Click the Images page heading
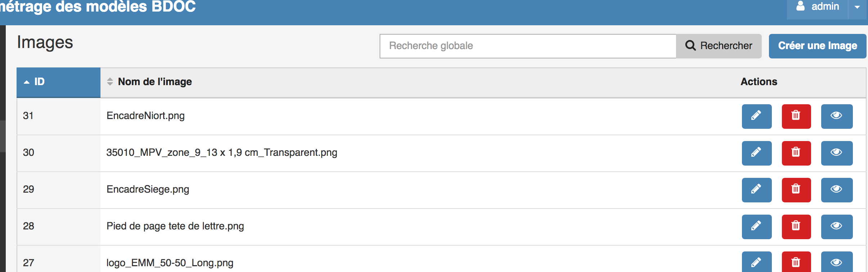 pos(45,43)
